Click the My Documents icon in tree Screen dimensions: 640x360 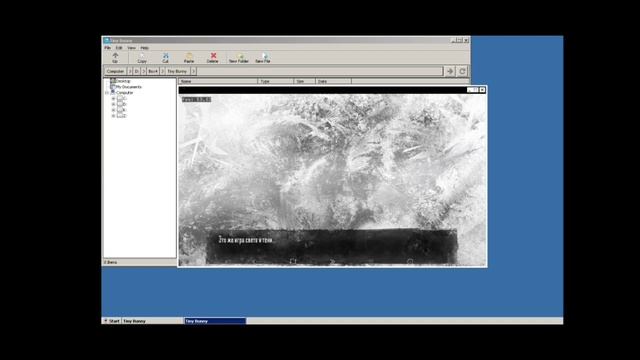point(113,87)
